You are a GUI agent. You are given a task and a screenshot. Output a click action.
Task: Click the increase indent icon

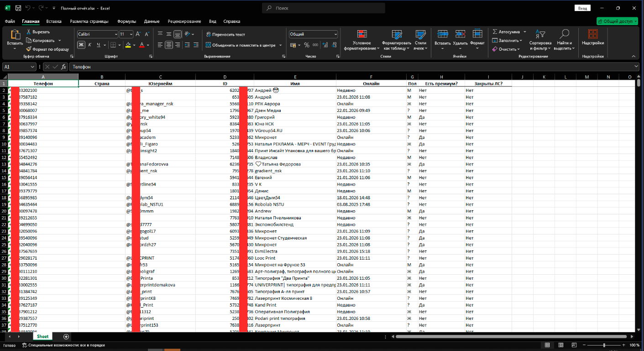coord(197,45)
